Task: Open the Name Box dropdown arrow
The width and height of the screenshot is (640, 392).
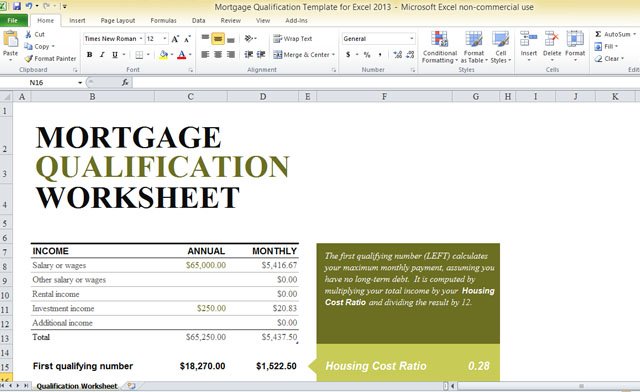Action: (x=80, y=82)
